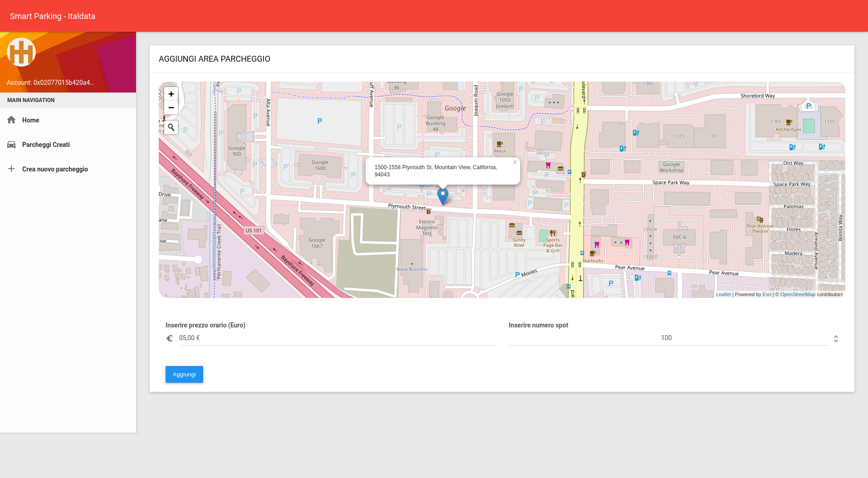Click the Starbucks cafe icon on map

592,254
